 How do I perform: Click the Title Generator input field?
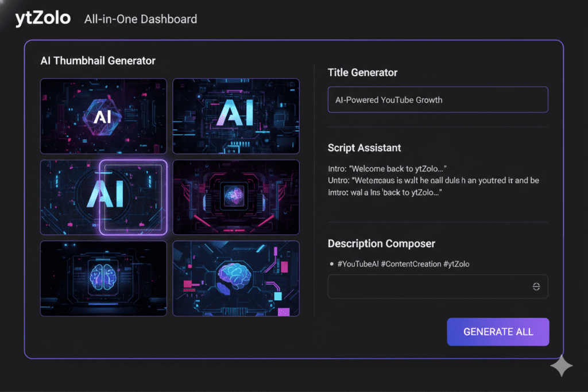pyautogui.click(x=438, y=99)
